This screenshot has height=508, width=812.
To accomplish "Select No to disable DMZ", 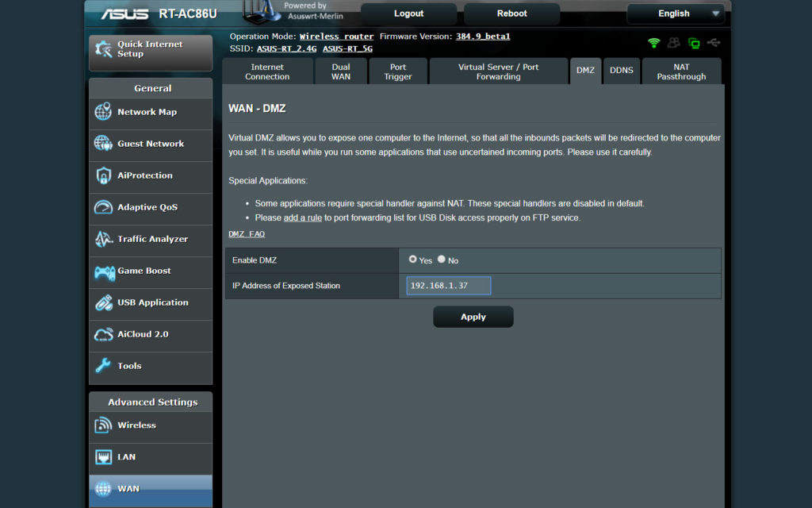I will coord(442,260).
